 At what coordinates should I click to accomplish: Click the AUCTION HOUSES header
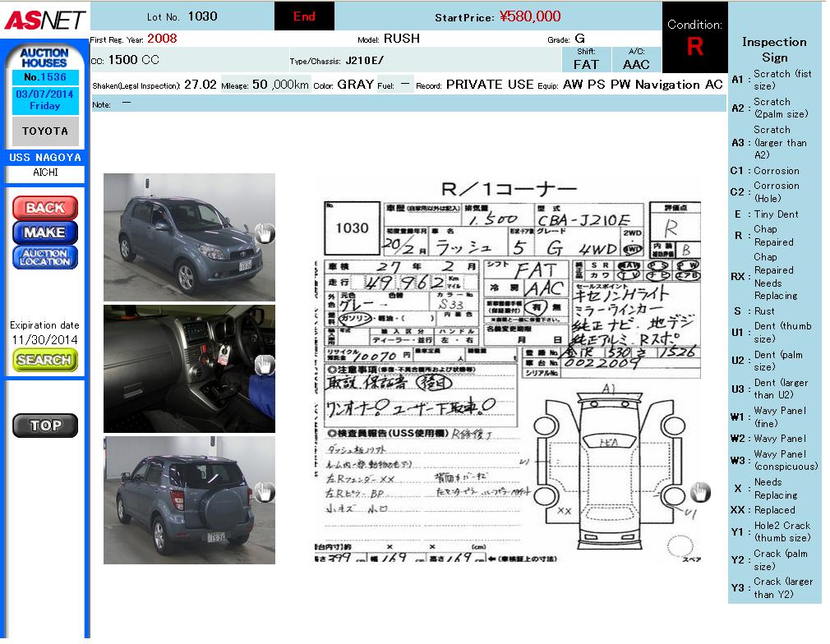(44, 57)
